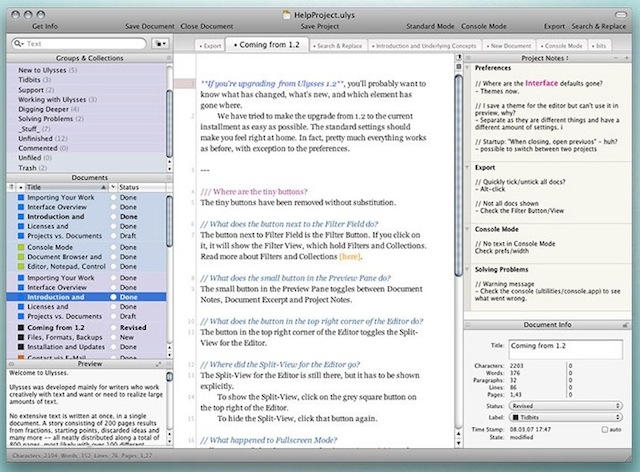Click black label square of Files, Formats, Backups
This screenshot has width=640, height=472.
[x=21, y=337]
